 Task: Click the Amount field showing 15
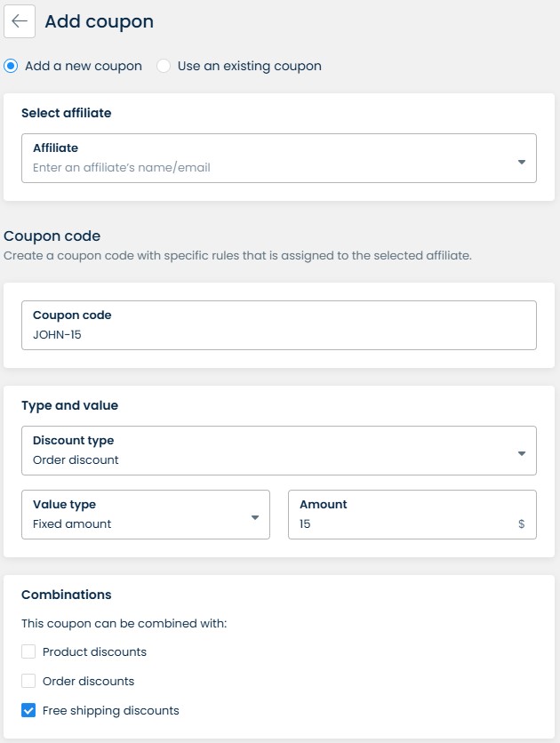click(x=400, y=524)
